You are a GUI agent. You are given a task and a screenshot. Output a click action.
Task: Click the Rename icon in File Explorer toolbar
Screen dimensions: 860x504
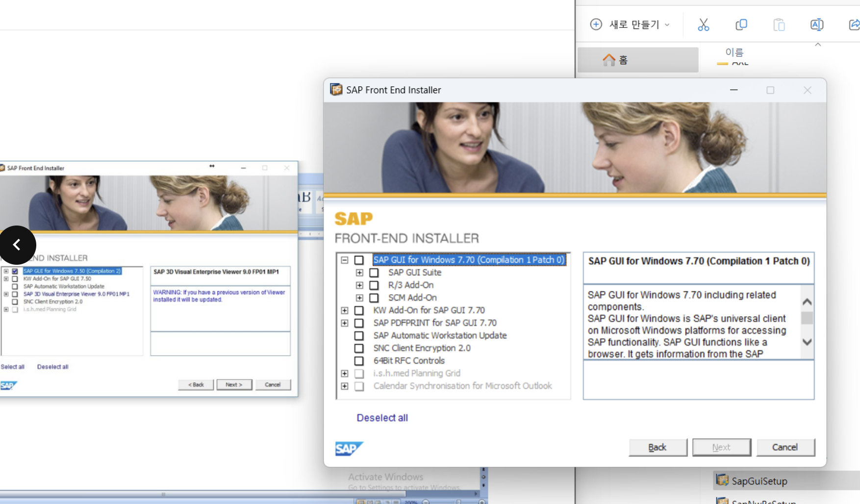coord(817,25)
